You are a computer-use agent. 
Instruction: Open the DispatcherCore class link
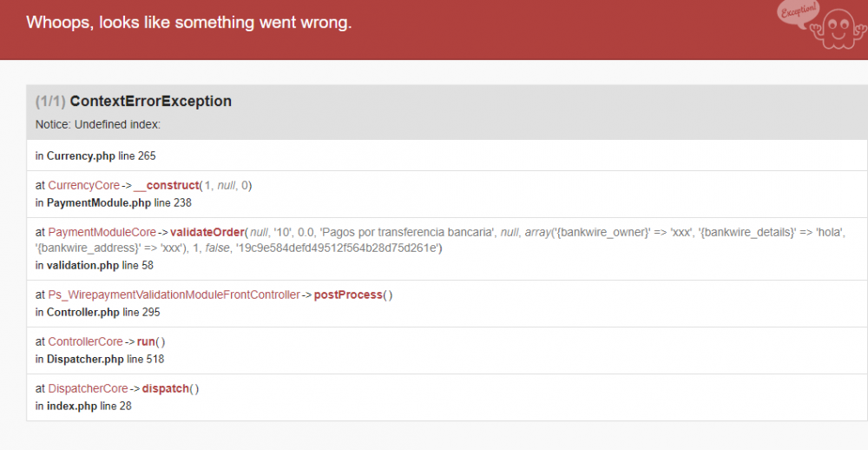point(88,388)
